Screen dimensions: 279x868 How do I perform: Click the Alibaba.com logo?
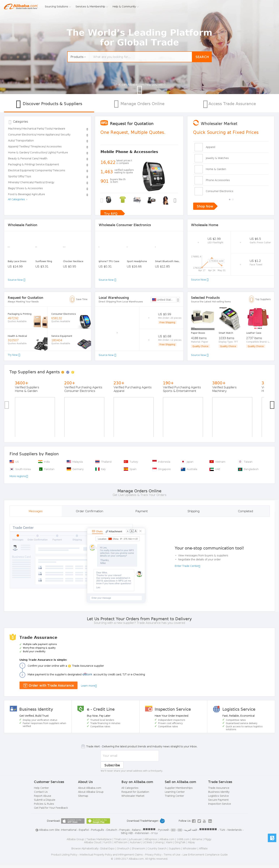21,6
